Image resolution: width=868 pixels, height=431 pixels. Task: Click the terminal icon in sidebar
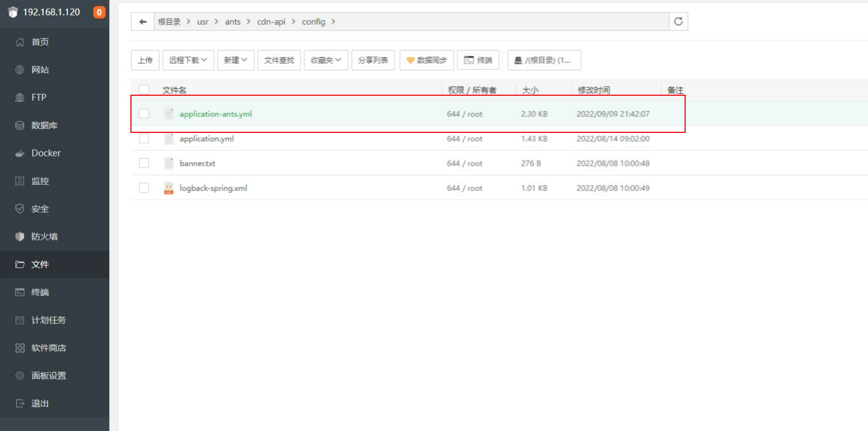pyautogui.click(x=20, y=292)
